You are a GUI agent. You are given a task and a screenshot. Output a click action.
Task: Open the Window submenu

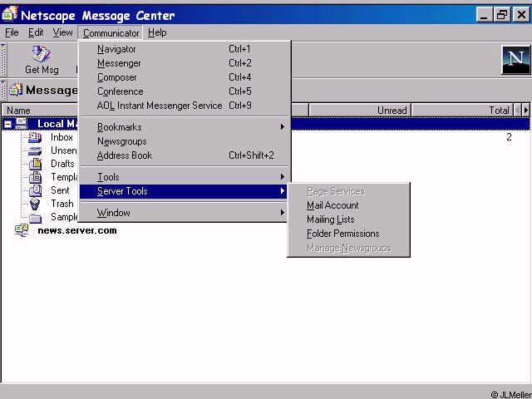point(185,213)
